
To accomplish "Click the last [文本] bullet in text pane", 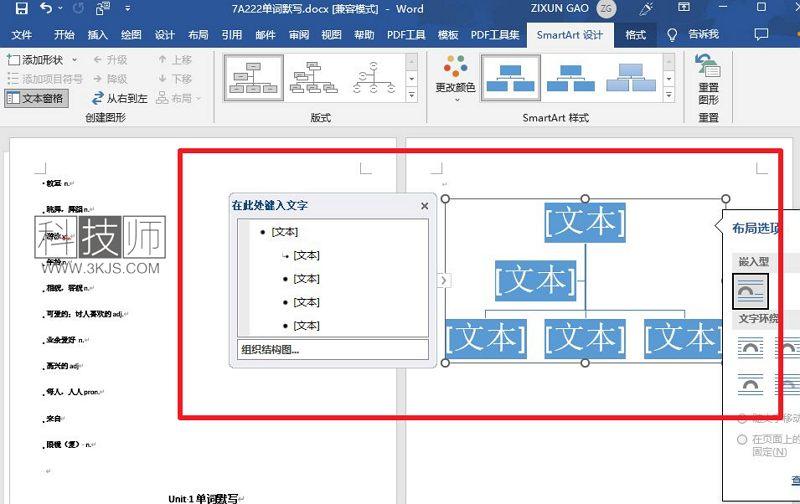I will click(x=306, y=325).
